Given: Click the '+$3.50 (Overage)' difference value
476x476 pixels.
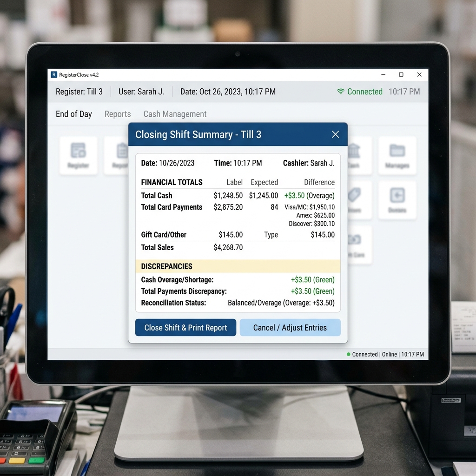Looking at the screenshot, I should (x=309, y=196).
